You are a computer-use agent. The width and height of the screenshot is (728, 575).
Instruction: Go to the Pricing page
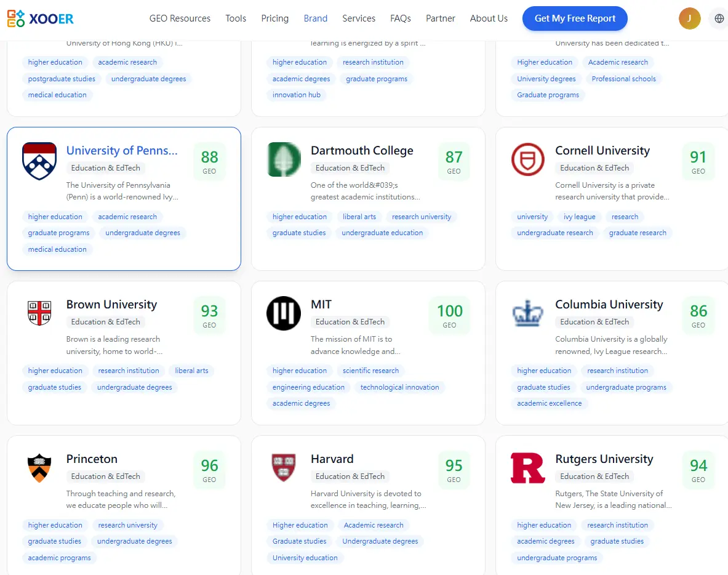275,18
